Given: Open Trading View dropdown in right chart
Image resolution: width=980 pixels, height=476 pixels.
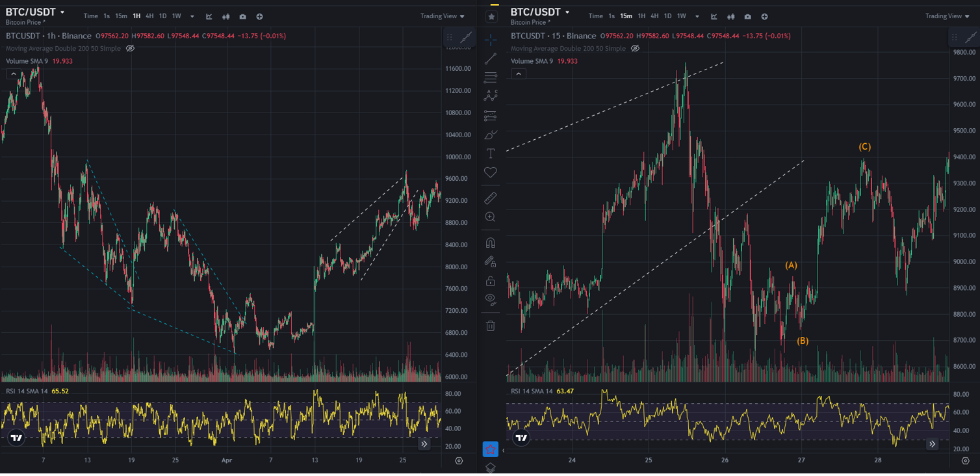Looking at the screenshot, I should point(948,16).
